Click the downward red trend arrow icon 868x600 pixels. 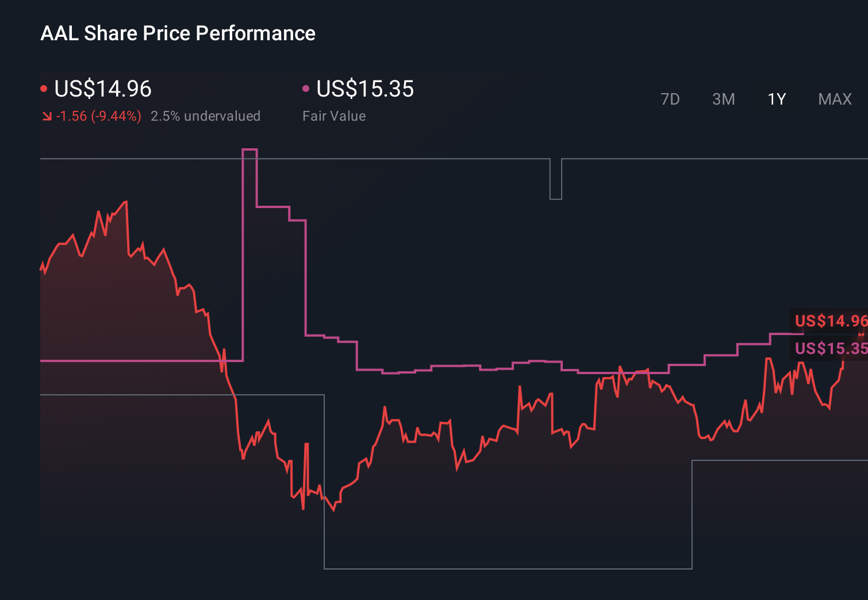[48, 116]
